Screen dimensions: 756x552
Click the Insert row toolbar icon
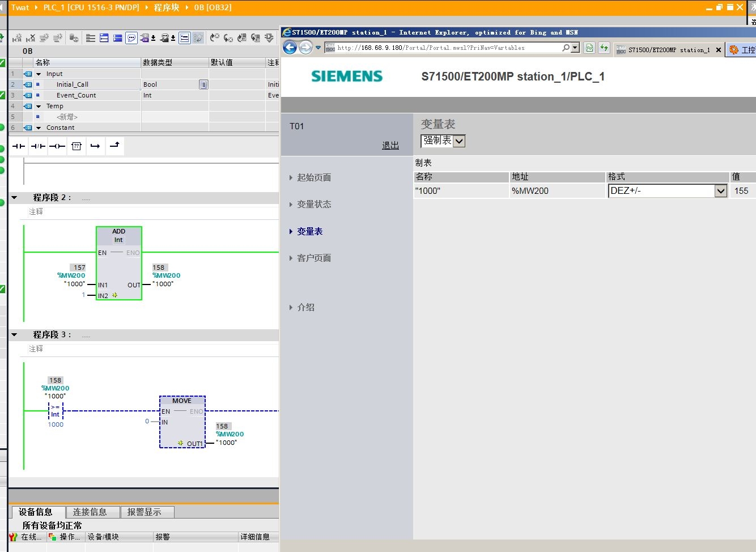point(44,38)
